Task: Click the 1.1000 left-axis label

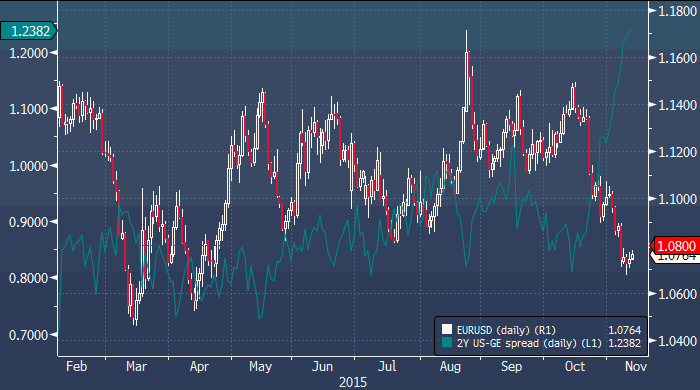Action: click(29, 109)
